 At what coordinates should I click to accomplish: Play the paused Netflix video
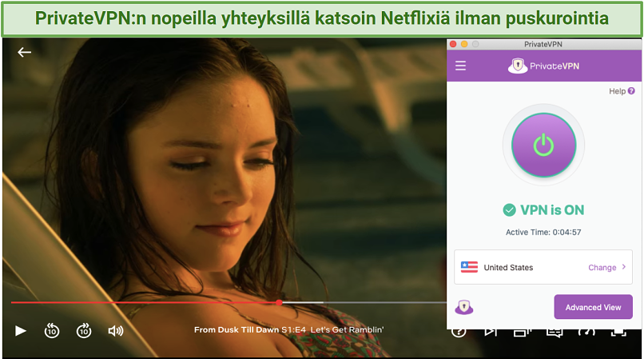[x=21, y=331]
